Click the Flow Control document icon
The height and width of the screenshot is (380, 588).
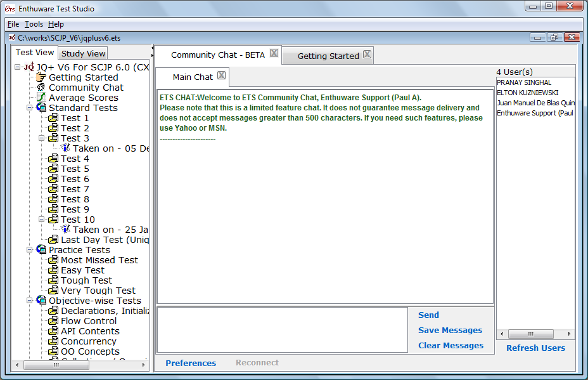(53, 320)
